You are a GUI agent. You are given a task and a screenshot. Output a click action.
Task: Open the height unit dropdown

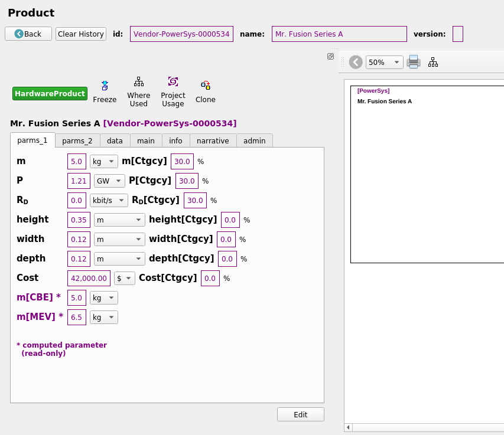click(x=119, y=220)
